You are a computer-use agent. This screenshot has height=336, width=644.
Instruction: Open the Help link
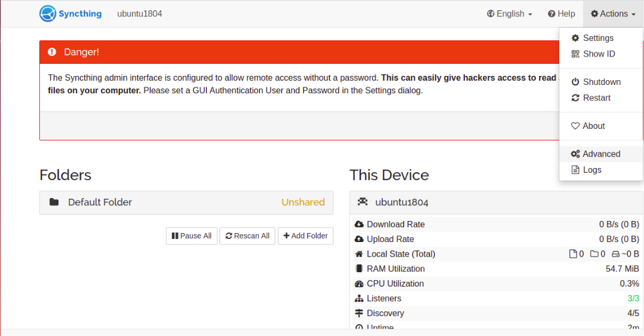[561, 14]
